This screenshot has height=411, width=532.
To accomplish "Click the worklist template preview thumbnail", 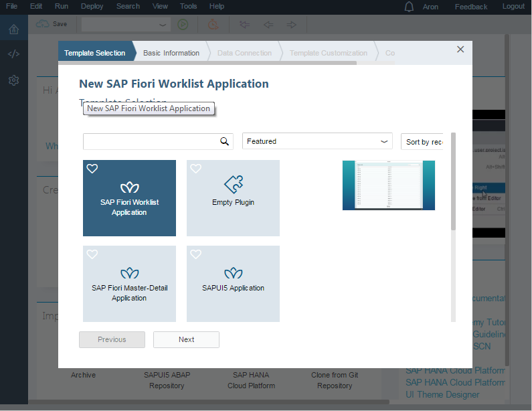I will click(x=389, y=185).
